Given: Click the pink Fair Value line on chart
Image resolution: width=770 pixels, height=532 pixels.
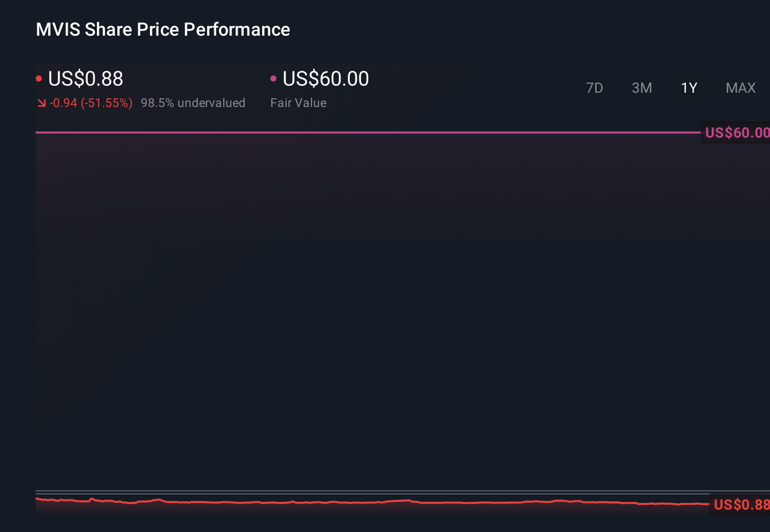Looking at the screenshot, I should (x=357, y=132).
